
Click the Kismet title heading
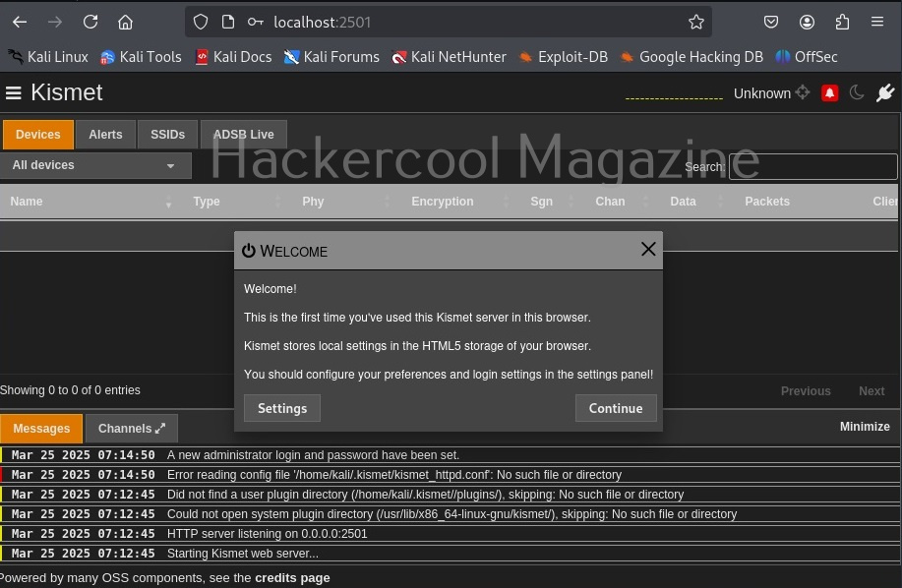click(67, 92)
